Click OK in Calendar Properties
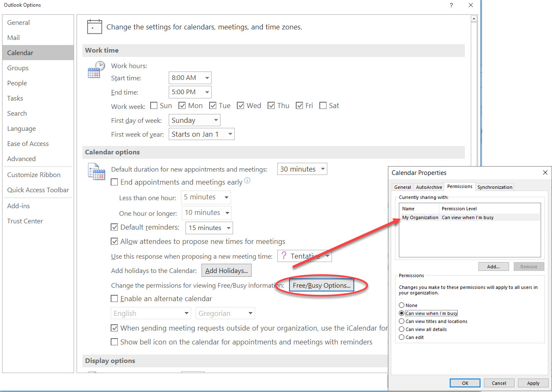 click(x=465, y=383)
